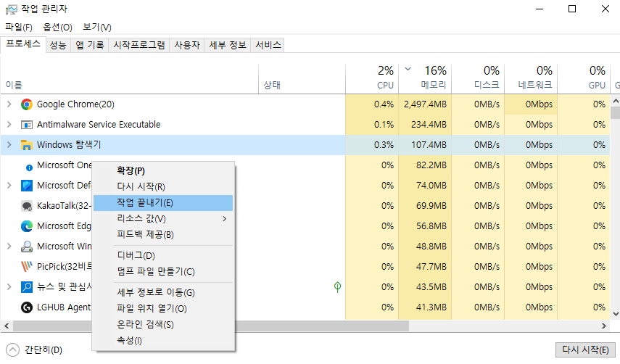620x364 pixels.
Task: Sort by the 상태 column header
Action: tap(302, 78)
